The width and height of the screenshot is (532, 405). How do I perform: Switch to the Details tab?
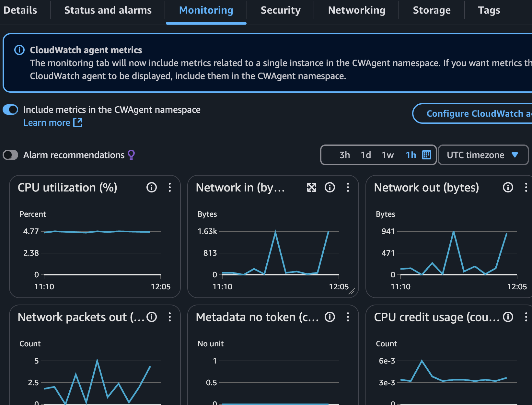pyautogui.click(x=20, y=10)
